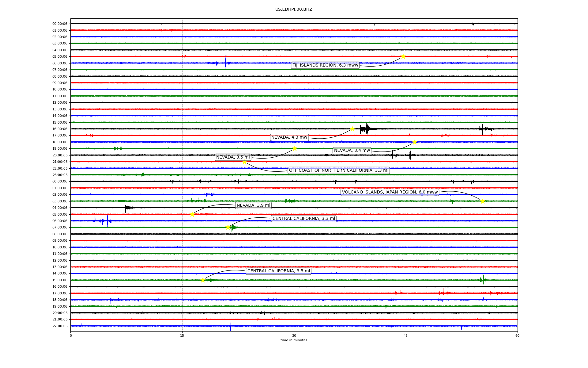Click the Central California 3.5 ml star marker

203,280
